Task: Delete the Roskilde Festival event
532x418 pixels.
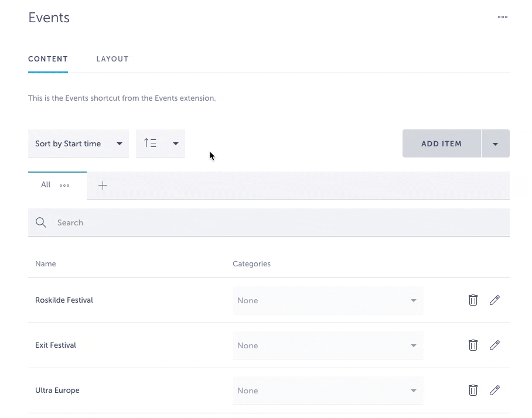Action: tap(473, 300)
